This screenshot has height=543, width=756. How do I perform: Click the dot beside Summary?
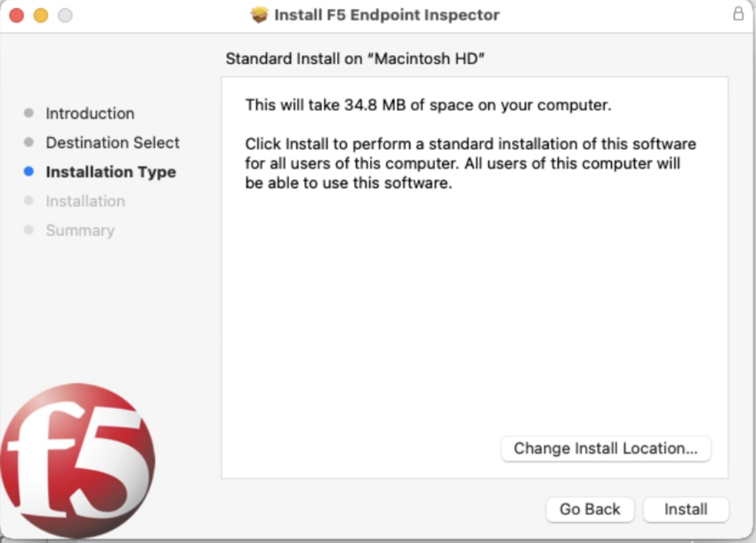pos(28,230)
